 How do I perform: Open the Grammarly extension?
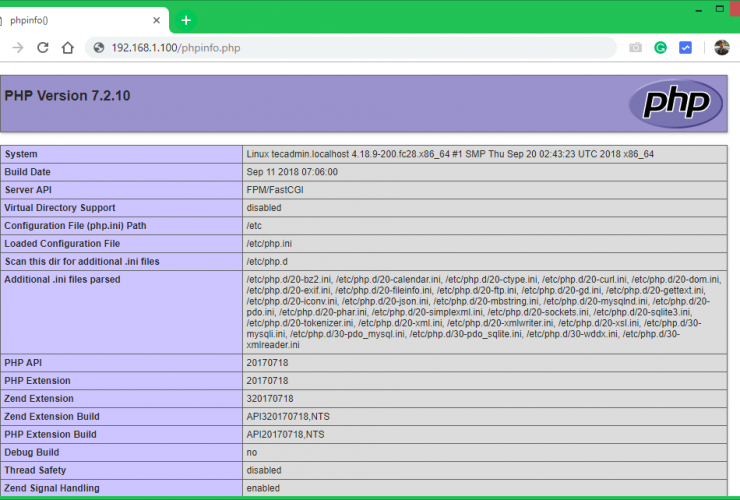661,47
